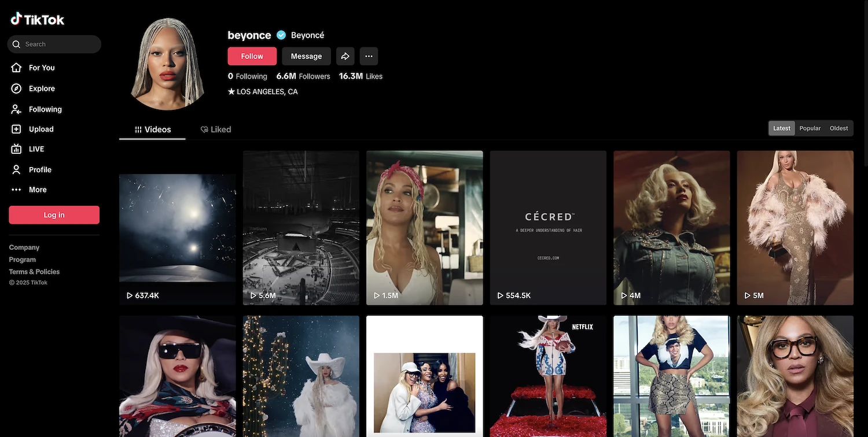Screen dimensions: 868x437
Task: Expand the Program footer section
Action: point(23,260)
